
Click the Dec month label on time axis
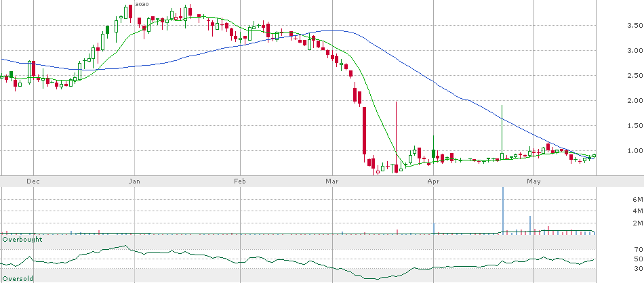34,181
